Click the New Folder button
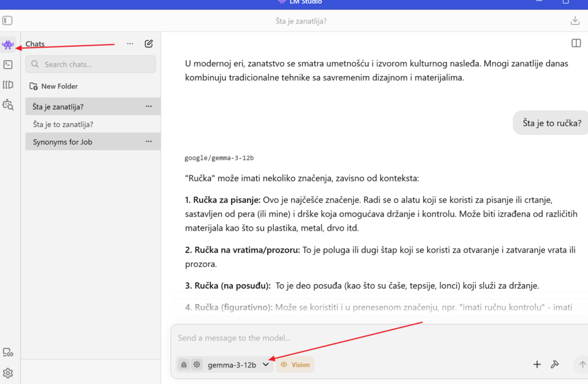588x384 pixels. [x=54, y=86]
